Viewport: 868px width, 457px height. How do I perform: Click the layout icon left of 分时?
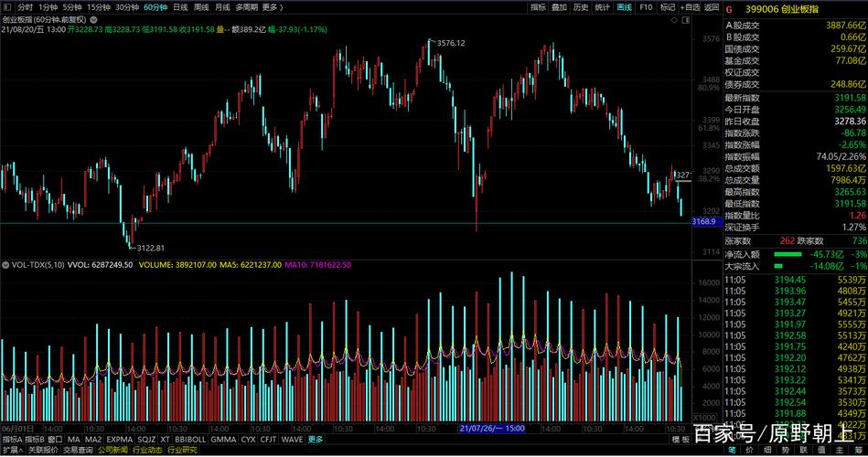pyautogui.click(x=7, y=6)
